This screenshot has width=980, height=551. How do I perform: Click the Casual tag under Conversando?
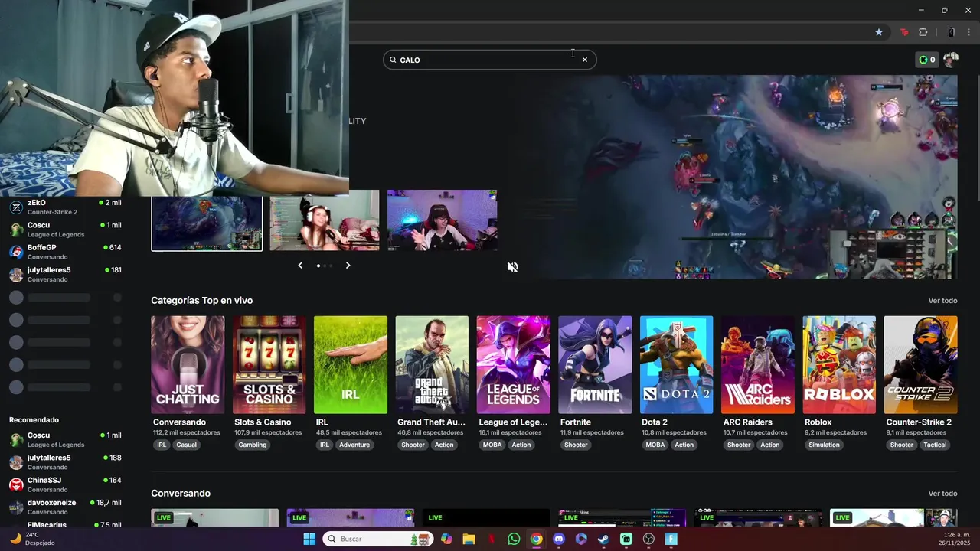click(186, 445)
